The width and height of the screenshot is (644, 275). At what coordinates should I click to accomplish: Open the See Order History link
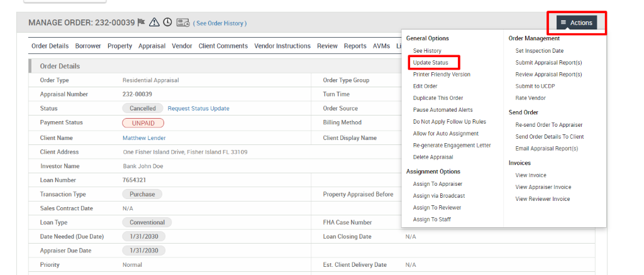tap(219, 23)
